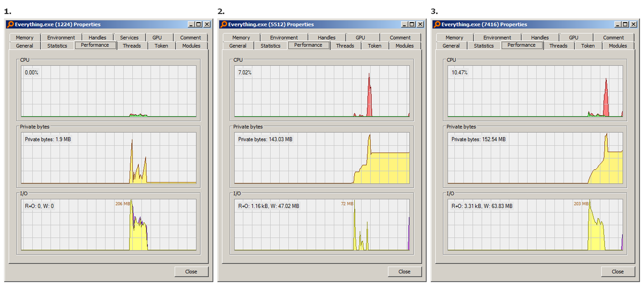Switch to Threads tab in (1224) window
The height and width of the screenshot is (286, 644).
[x=132, y=46]
